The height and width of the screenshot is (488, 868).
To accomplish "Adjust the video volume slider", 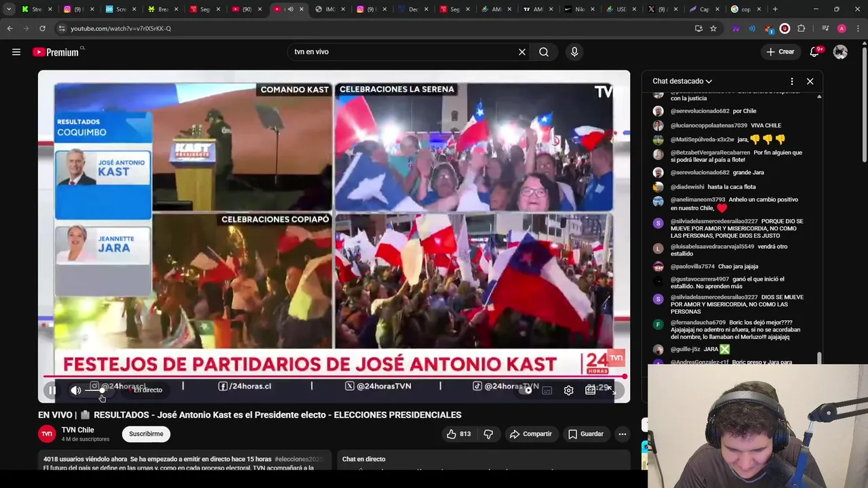I will click(95, 390).
